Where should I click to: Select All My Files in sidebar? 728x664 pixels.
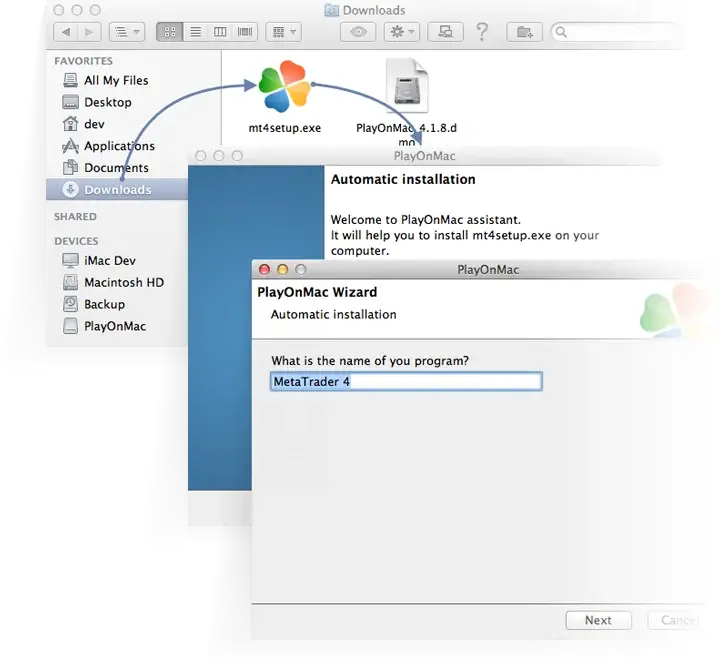[116, 80]
